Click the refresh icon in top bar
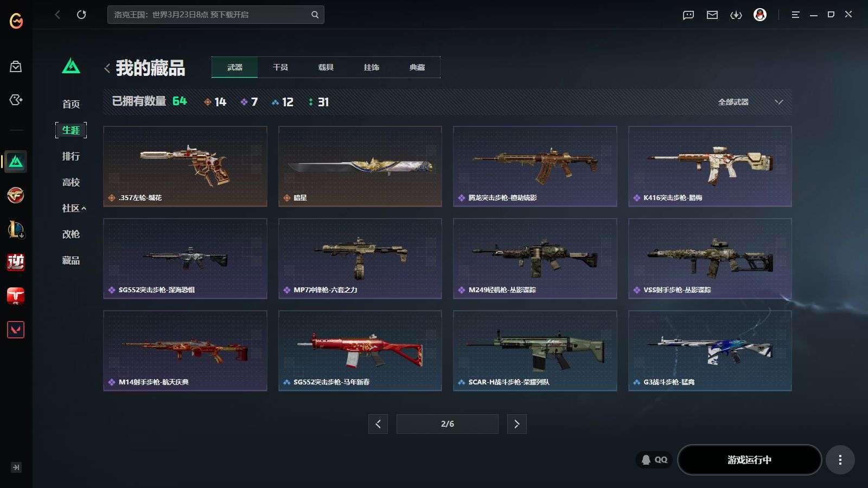 (x=81, y=15)
